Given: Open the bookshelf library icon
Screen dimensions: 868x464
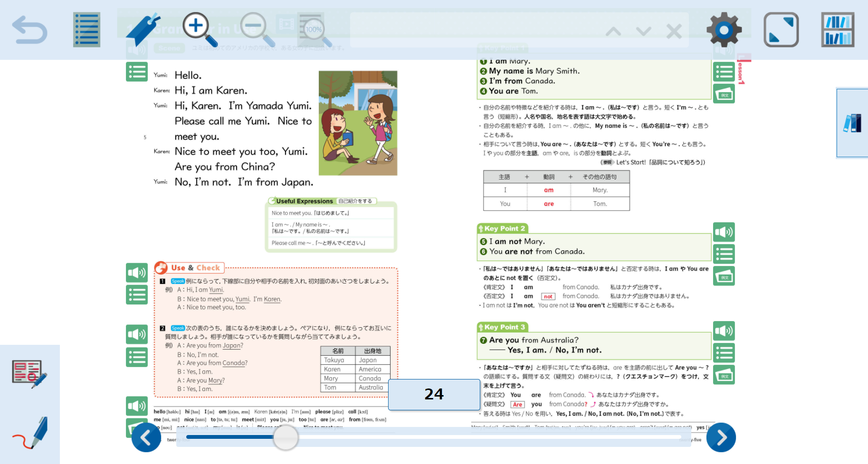Looking at the screenshot, I should coord(838,30).
